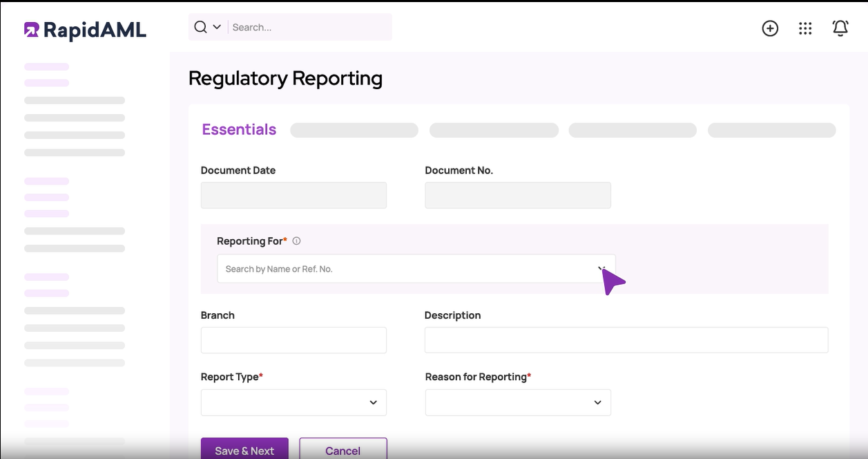Click the Document Date field
The width and height of the screenshot is (868, 459).
pyautogui.click(x=293, y=195)
